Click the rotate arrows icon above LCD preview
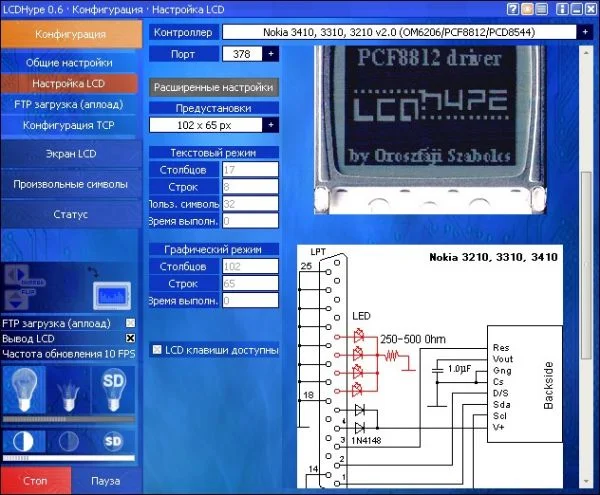600x495 pixels. [93, 272]
